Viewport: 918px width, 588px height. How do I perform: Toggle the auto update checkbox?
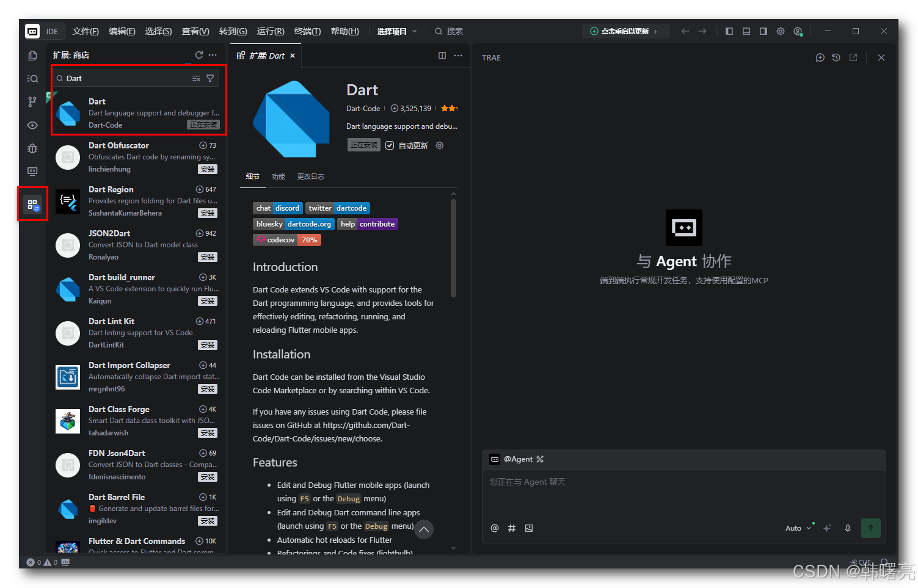pyautogui.click(x=390, y=145)
